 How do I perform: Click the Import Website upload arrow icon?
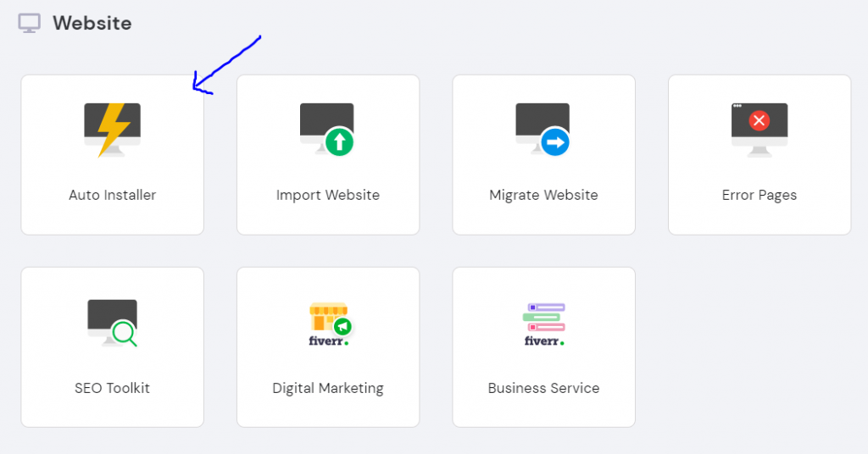327,129
